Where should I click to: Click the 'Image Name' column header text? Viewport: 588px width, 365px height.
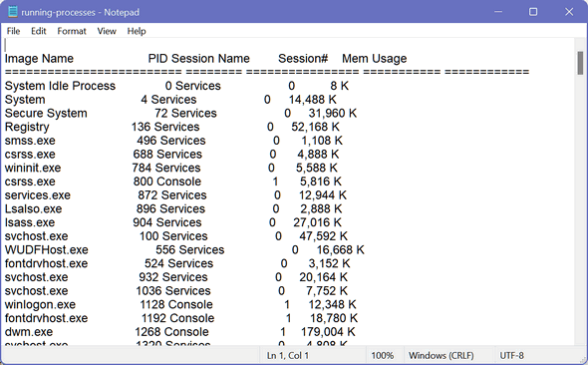[39, 59]
